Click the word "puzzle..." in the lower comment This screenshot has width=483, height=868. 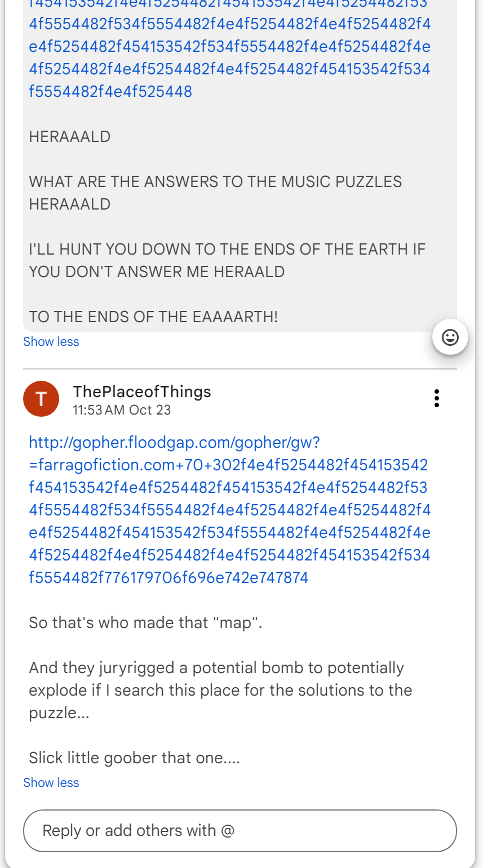[59, 713]
